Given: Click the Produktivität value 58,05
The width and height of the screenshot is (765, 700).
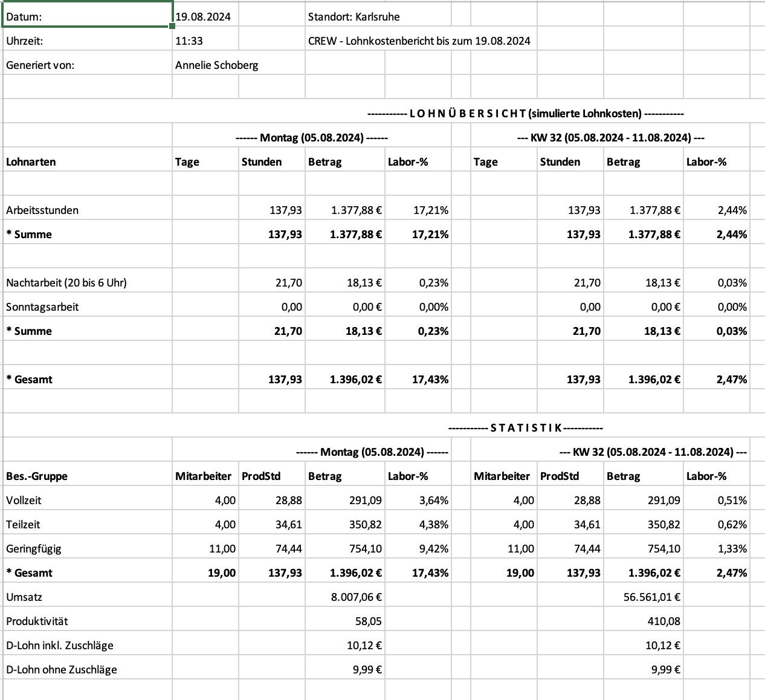Looking at the screenshot, I should 368,621.
